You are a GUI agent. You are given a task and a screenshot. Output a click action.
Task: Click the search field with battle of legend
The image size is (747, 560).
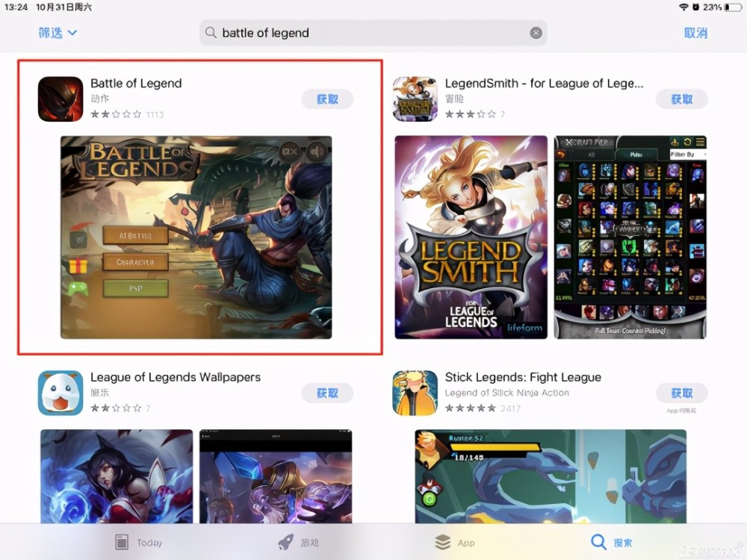pyautogui.click(x=373, y=32)
